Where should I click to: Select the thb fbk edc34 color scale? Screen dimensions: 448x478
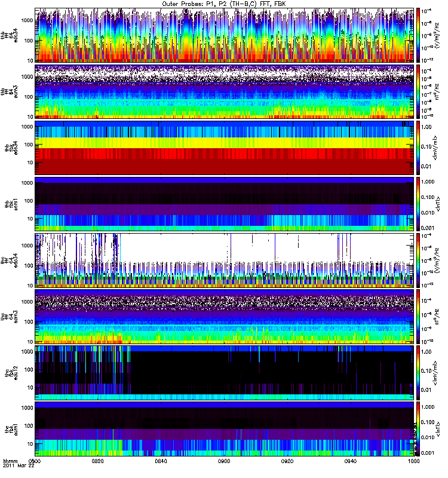pos(419,148)
